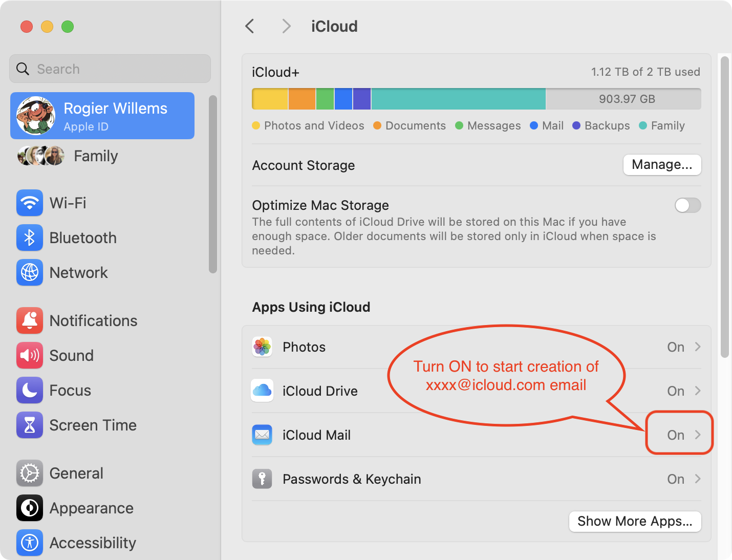
Task: Click the 'On' status for iCloud Drive
Action: (x=676, y=391)
